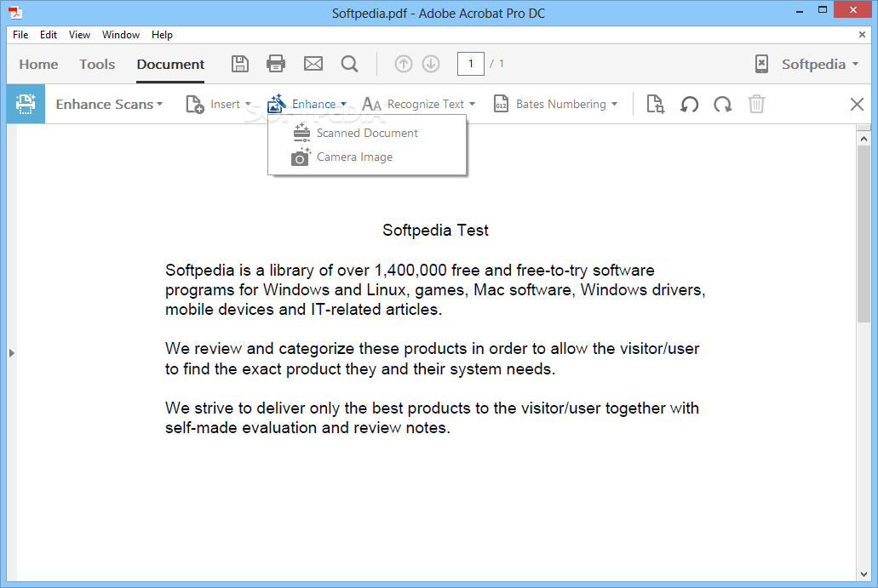
Task: Choose Scanned Document menu entry
Action: (x=367, y=133)
